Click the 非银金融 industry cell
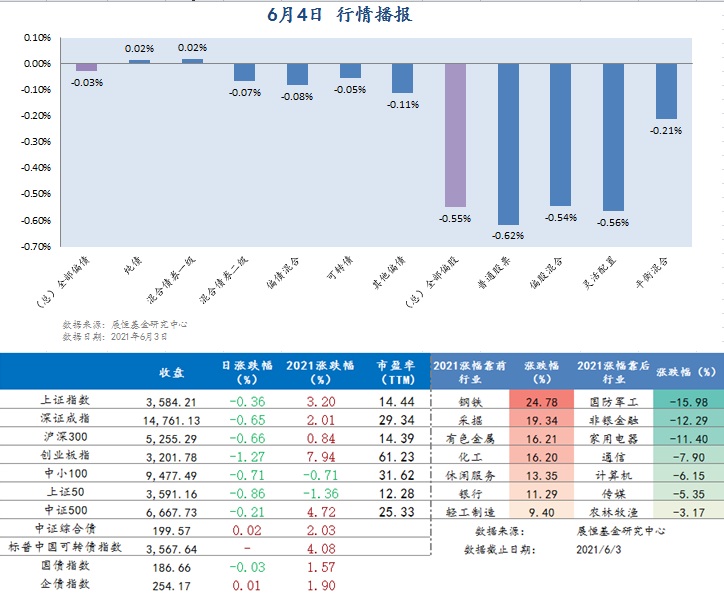Image resolution: width=724 pixels, height=595 pixels. tap(614, 421)
